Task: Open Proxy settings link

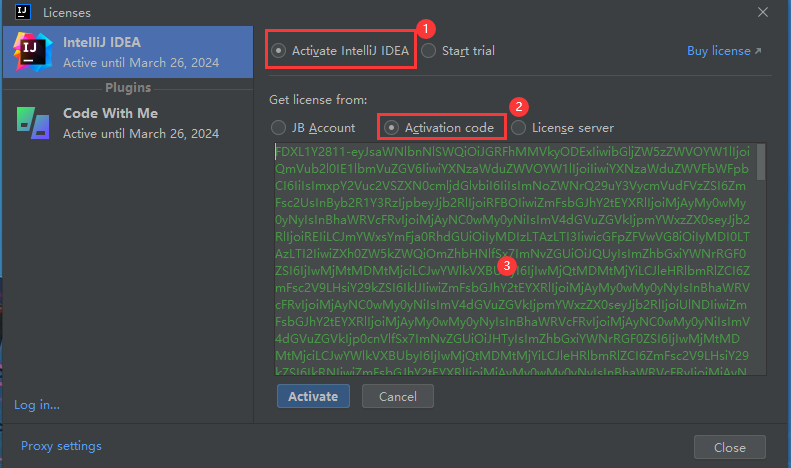Action: pos(61,446)
